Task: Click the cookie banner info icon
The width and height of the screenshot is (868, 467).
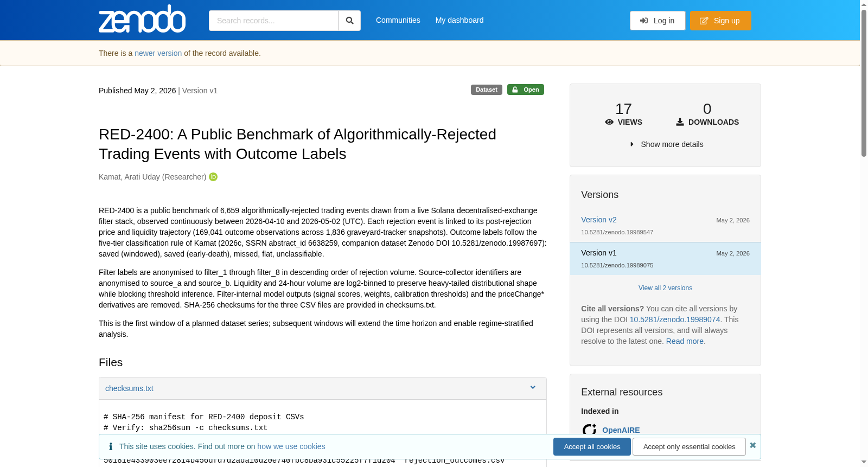Action: [x=111, y=446]
